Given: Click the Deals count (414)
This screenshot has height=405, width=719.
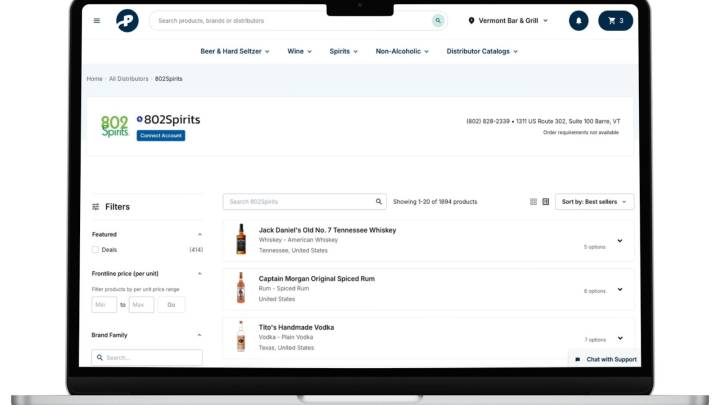Looking at the screenshot, I should [x=196, y=250].
